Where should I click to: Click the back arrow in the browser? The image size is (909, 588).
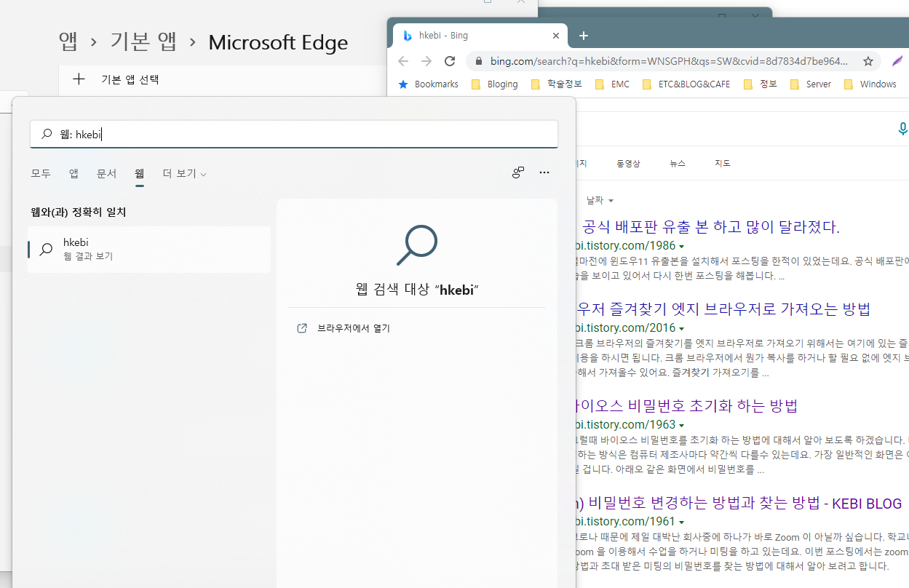(403, 61)
